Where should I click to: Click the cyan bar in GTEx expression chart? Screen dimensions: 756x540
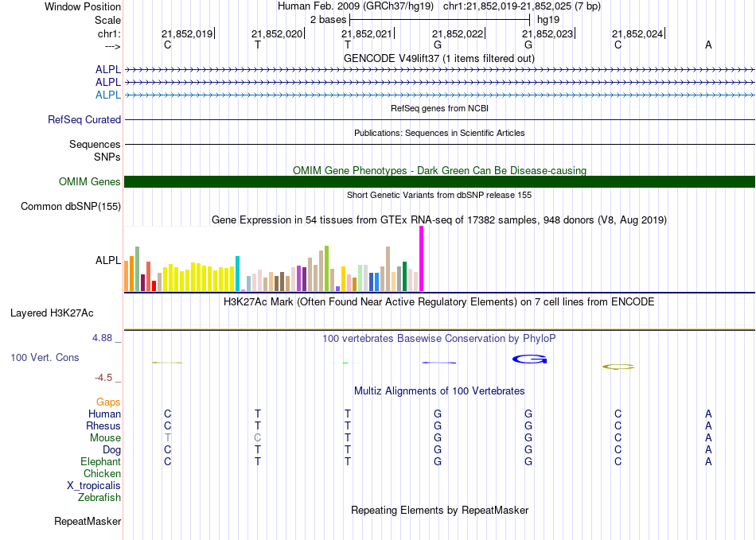(x=237, y=274)
